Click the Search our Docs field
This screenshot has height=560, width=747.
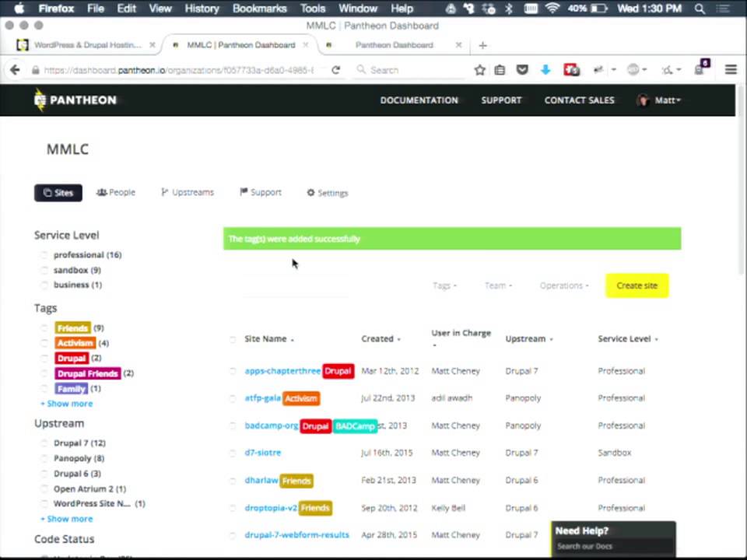613,546
